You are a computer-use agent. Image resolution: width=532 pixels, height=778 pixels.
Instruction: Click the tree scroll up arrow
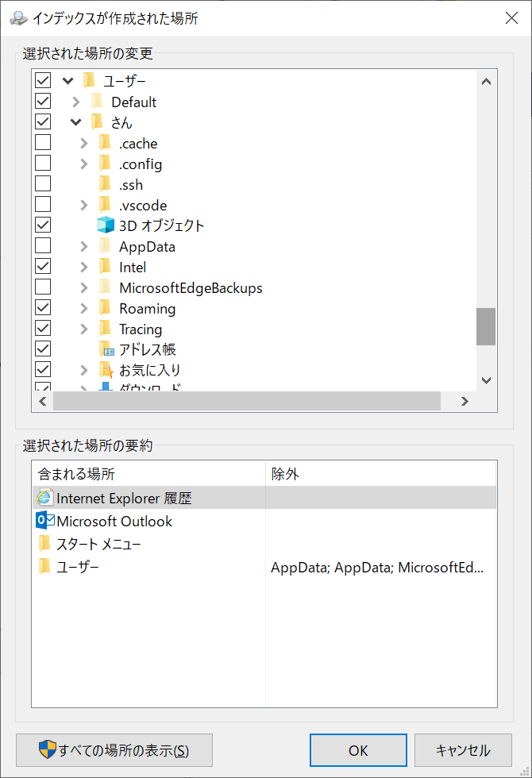pos(486,81)
